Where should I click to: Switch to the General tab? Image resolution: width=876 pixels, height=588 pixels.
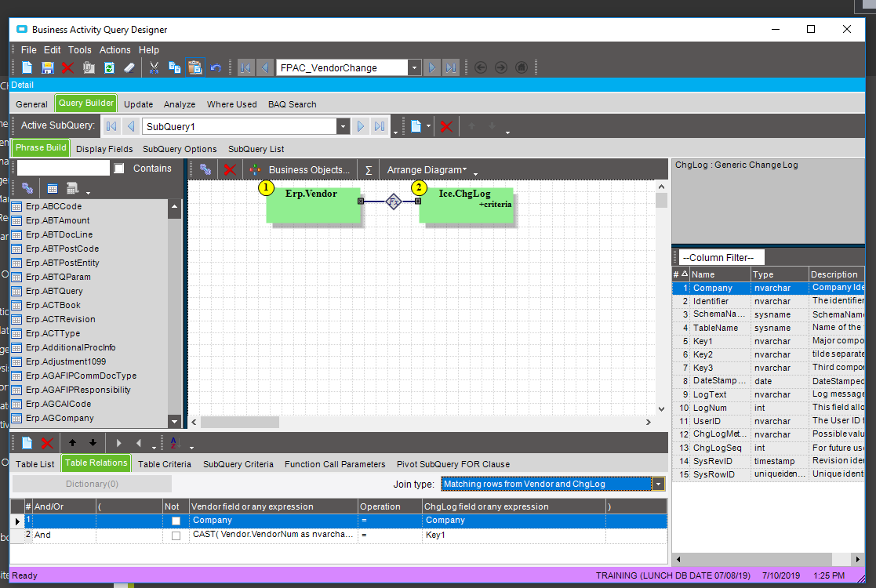[x=32, y=104]
